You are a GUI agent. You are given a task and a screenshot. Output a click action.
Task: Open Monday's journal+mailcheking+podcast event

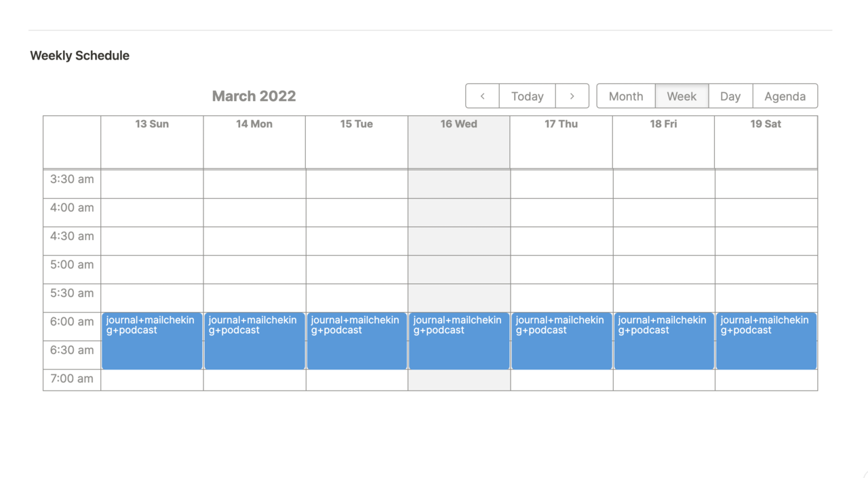(254, 341)
